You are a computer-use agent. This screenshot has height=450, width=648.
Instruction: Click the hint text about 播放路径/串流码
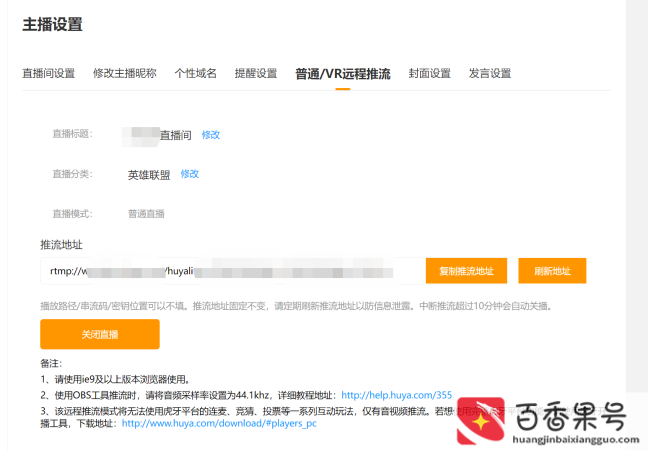[x=296, y=306]
